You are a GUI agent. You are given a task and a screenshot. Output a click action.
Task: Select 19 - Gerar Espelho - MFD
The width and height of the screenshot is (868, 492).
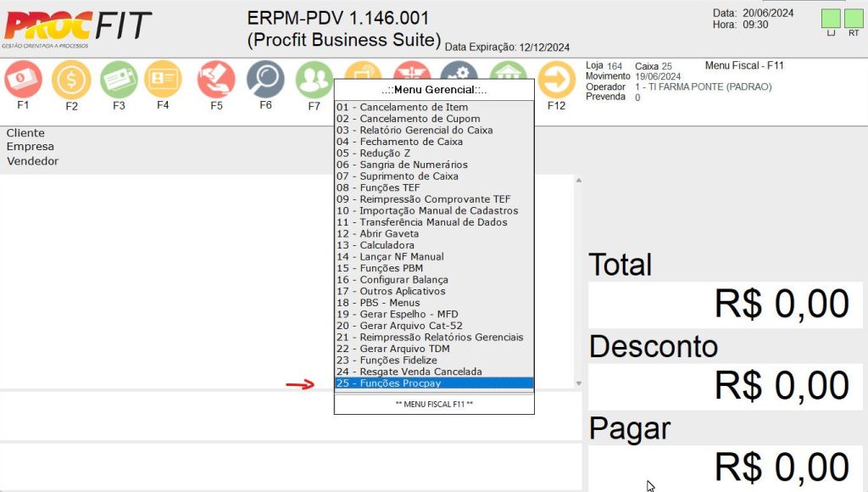pos(434,314)
